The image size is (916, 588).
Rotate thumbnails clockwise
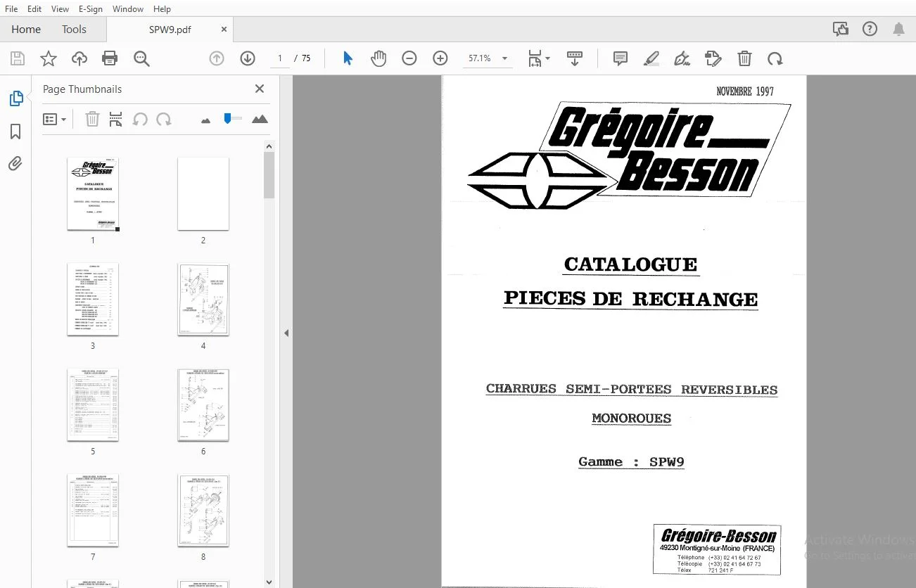(x=164, y=120)
